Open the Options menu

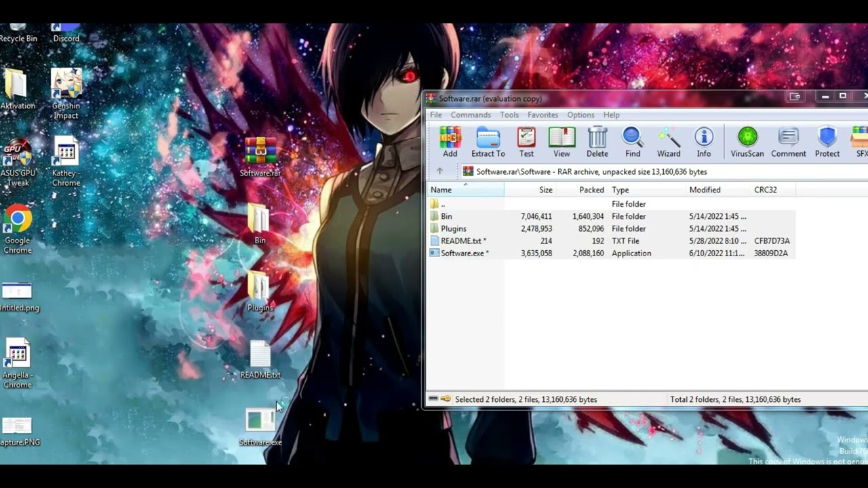[580, 115]
